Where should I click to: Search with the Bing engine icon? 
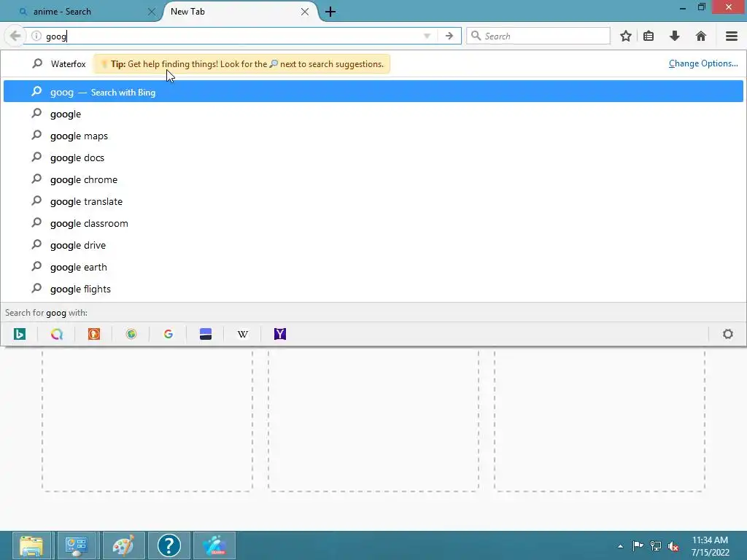pyautogui.click(x=20, y=334)
